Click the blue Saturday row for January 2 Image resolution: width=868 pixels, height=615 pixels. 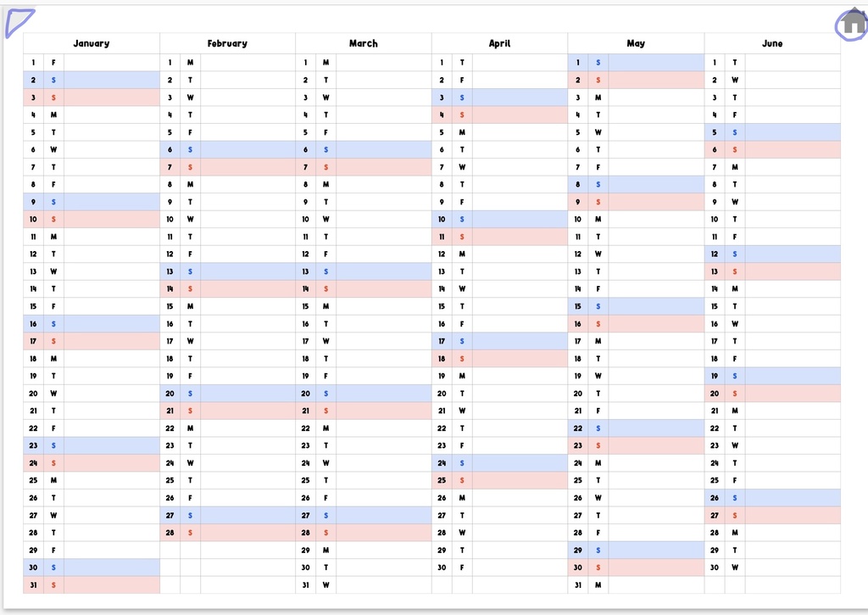[x=111, y=80]
